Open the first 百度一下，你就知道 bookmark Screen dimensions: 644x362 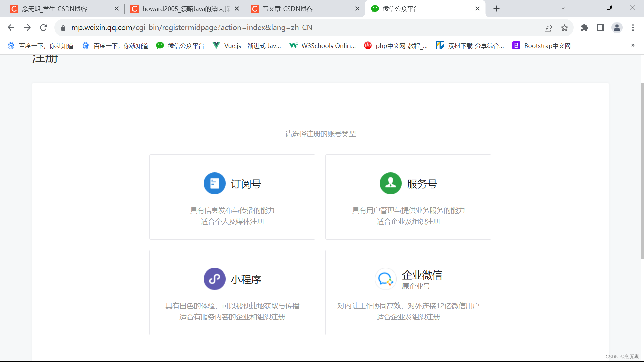(41, 46)
